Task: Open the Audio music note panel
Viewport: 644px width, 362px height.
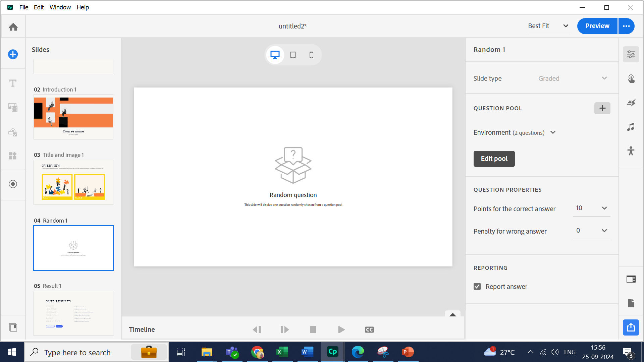Action: [631, 127]
